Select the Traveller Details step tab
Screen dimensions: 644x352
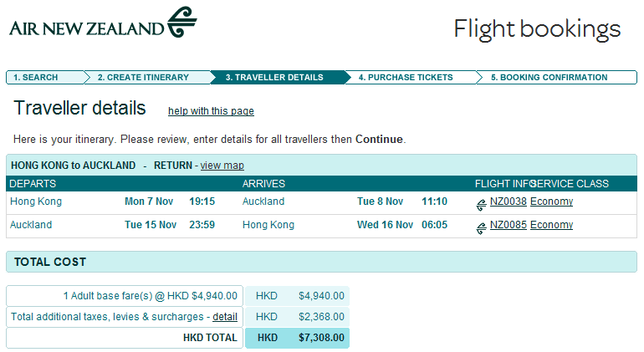coord(274,78)
